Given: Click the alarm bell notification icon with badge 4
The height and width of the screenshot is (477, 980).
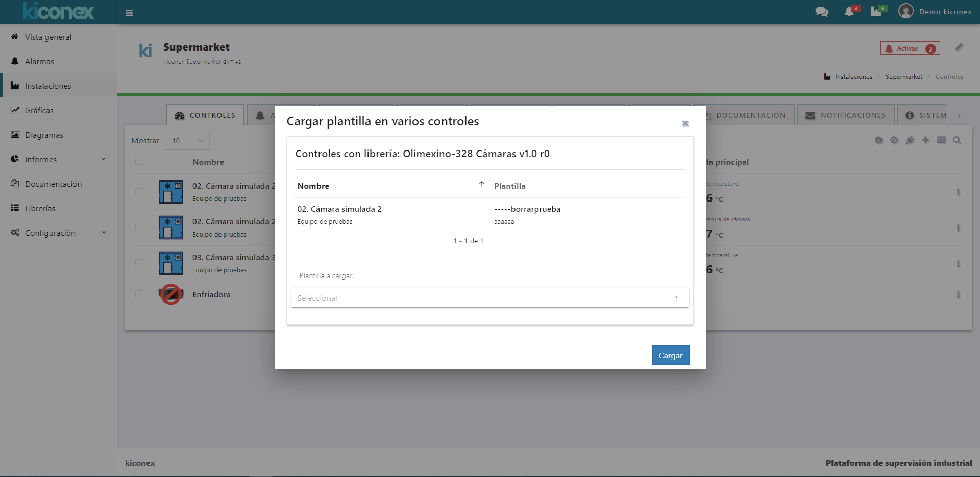Looking at the screenshot, I should pyautogui.click(x=850, y=12).
